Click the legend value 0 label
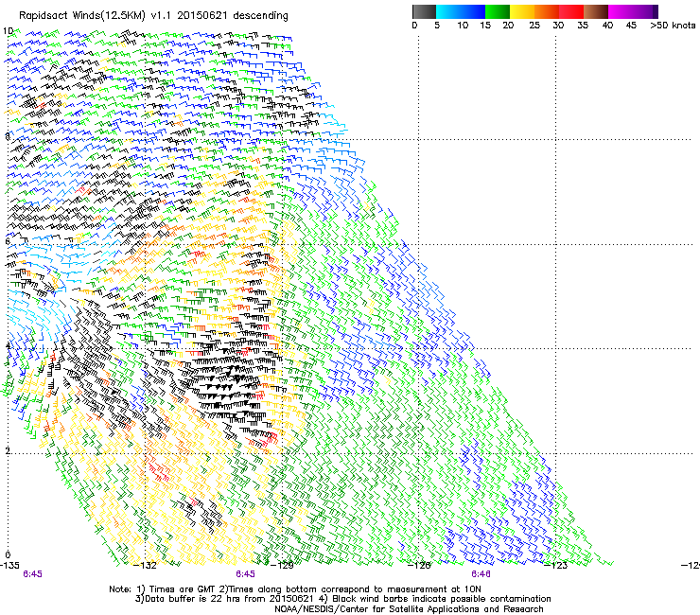 pyautogui.click(x=414, y=26)
